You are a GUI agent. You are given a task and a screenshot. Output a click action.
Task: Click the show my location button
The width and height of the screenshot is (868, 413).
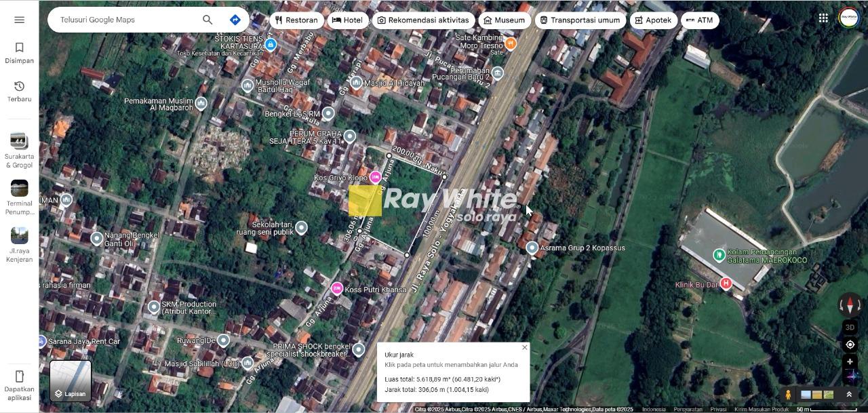pyautogui.click(x=850, y=345)
